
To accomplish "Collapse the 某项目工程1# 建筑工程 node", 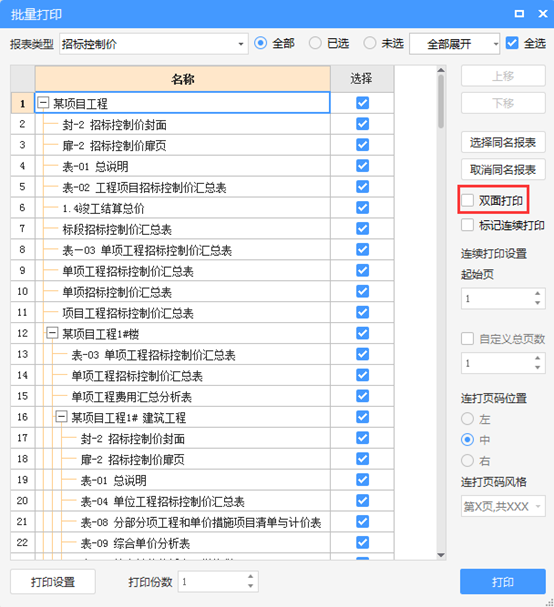I will [x=61, y=417].
